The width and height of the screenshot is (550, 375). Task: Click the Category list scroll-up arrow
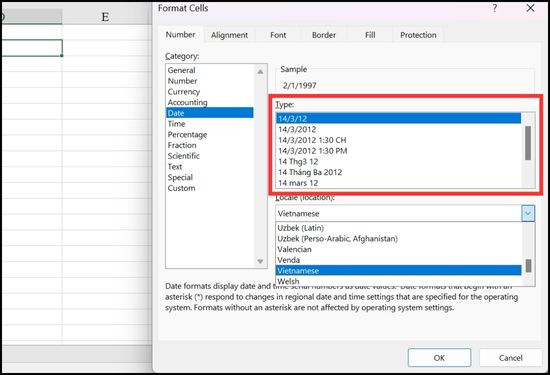(x=260, y=72)
